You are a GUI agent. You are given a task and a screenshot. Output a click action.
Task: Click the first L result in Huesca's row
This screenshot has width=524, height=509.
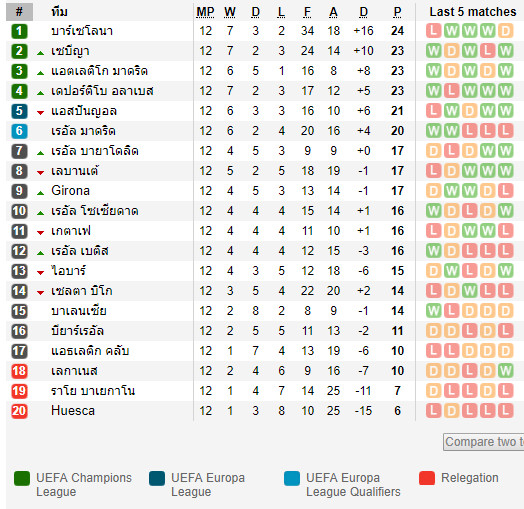pos(433,411)
